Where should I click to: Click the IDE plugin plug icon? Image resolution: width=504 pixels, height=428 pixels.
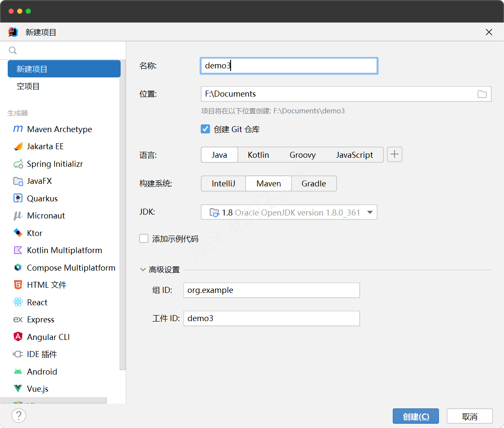(x=18, y=354)
